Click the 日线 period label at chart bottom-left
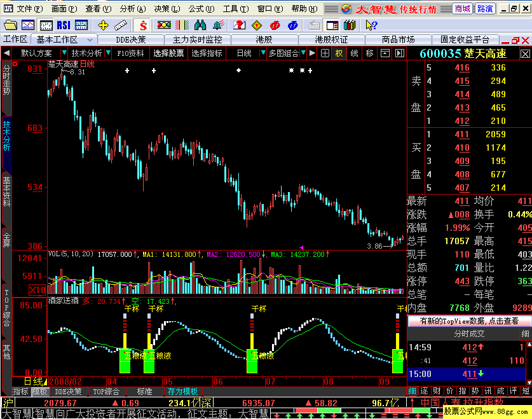The height and width of the screenshot is (419, 532). [x=34, y=381]
